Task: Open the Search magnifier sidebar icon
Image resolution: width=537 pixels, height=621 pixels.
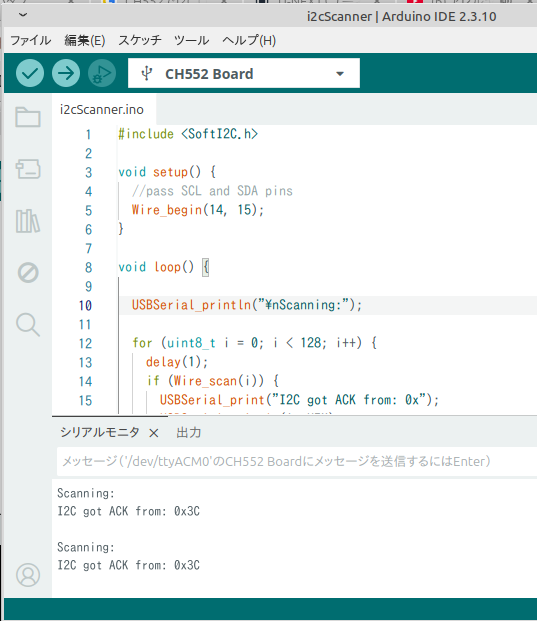Action: [28, 324]
